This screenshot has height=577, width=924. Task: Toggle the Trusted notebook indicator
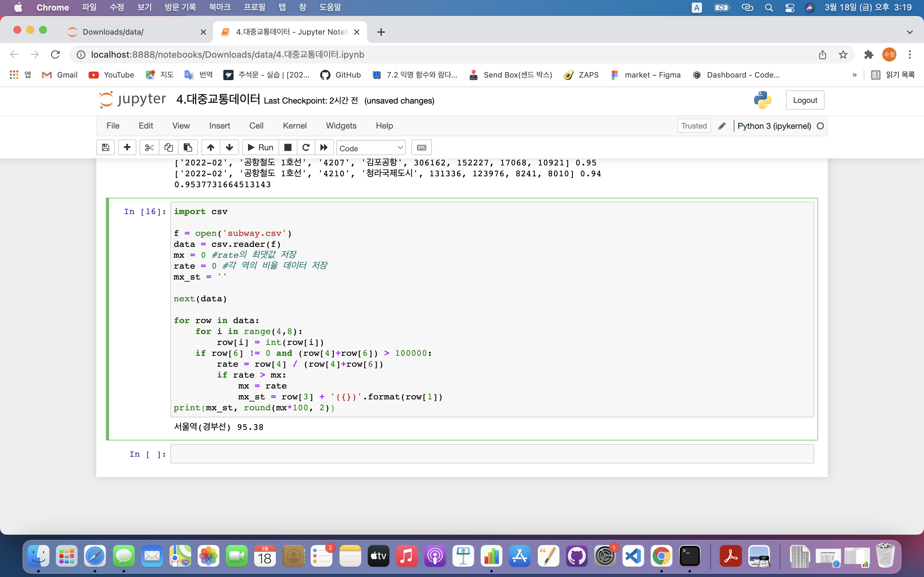coord(694,126)
